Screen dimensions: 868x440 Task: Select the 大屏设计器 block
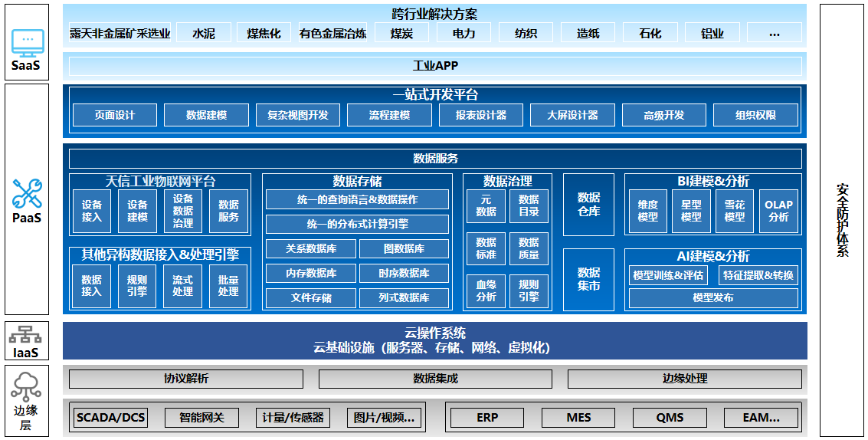572,115
